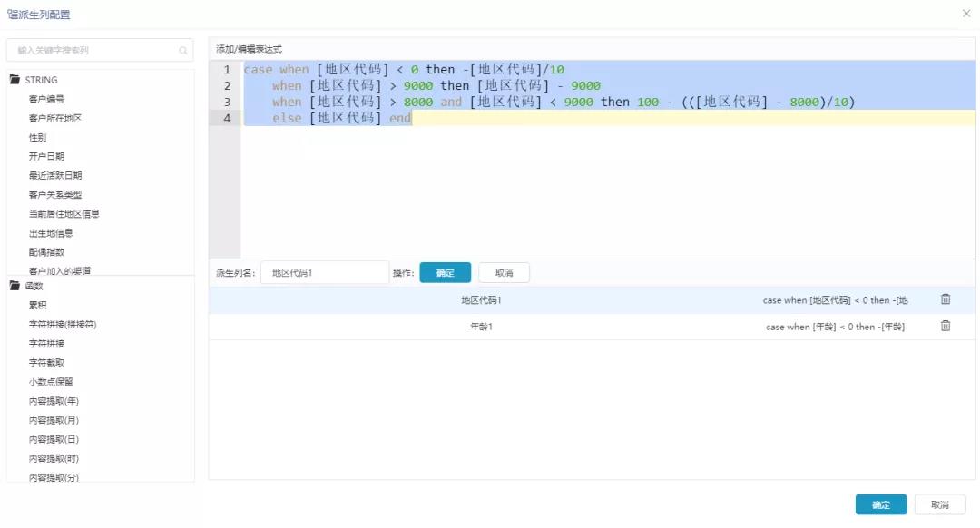Image resolution: width=980 pixels, height=528 pixels.
Task: Delete the 地区代码1 derived column
Action: tap(945, 300)
